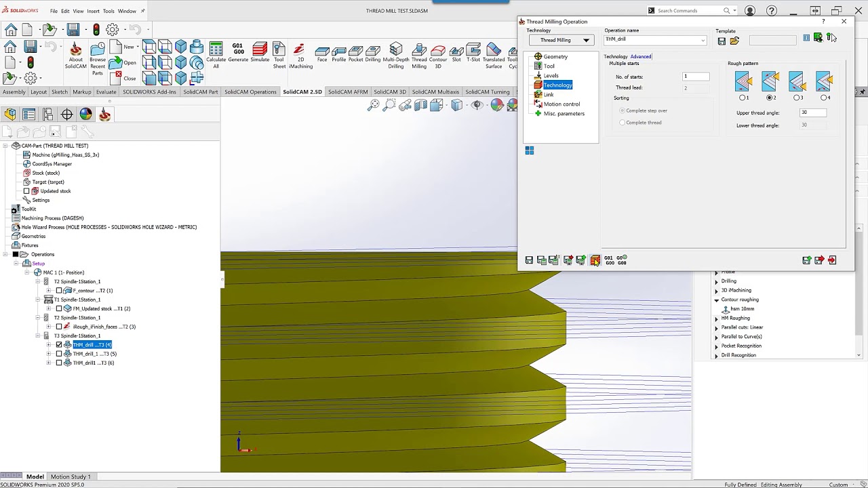Switch to SolidCAM 3D ribbon tab
This screenshot has width=868, height=488.
pyautogui.click(x=390, y=92)
